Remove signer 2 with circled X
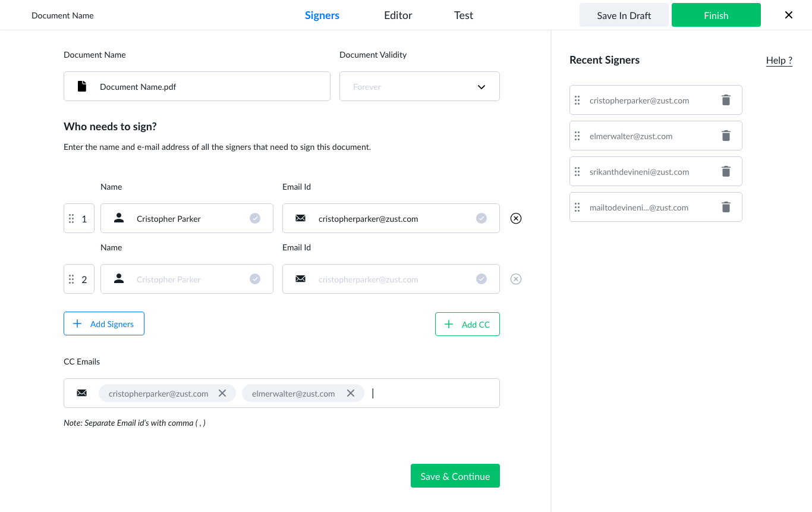The image size is (812, 512). click(x=516, y=279)
